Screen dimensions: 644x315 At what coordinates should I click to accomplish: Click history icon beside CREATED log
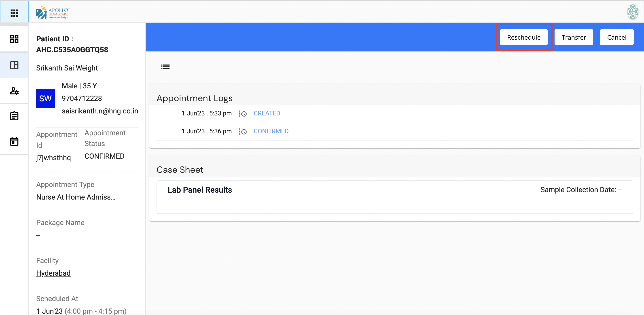(243, 114)
